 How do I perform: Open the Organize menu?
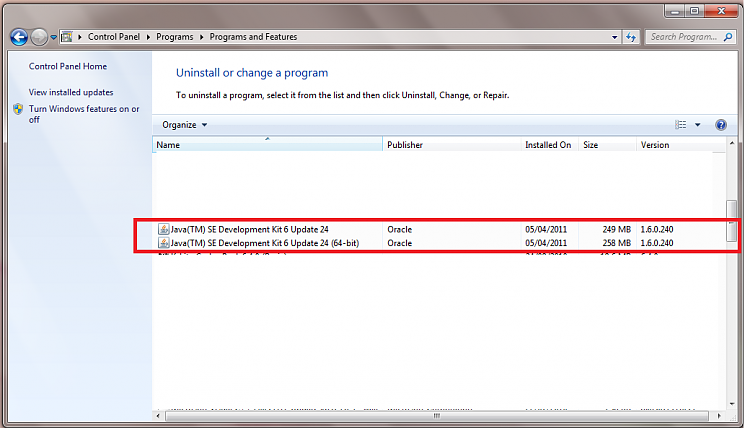coord(185,125)
